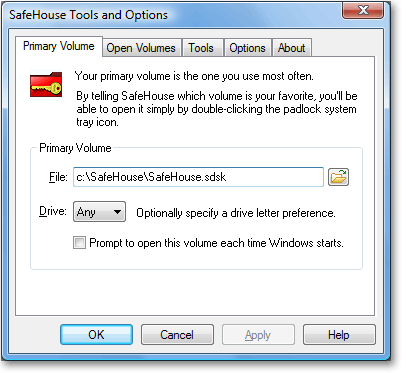Viewport: 406px width, 373px height.
Task: Click inside the File path input field
Action: point(198,177)
